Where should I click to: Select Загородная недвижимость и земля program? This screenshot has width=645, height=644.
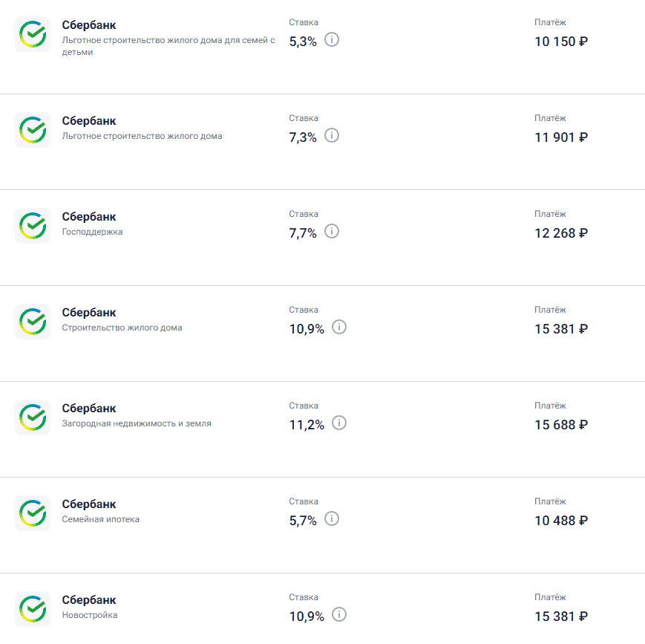(137, 423)
